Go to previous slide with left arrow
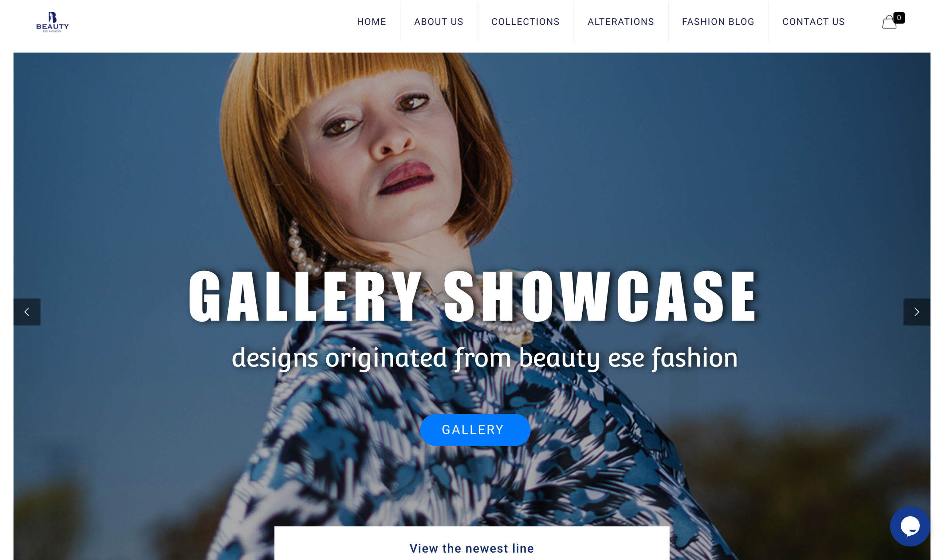This screenshot has height=560, width=944. tap(27, 312)
